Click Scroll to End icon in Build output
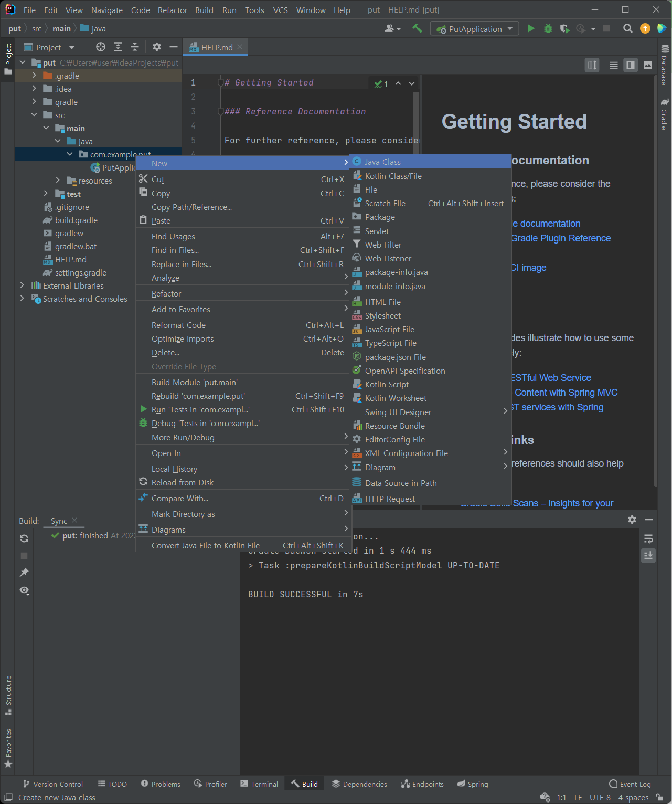 point(648,555)
